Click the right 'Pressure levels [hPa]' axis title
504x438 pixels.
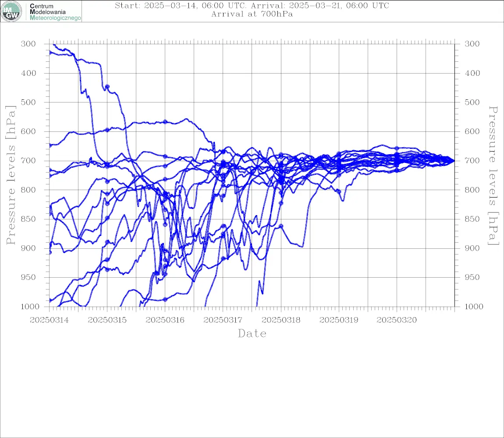(x=493, y=176)
